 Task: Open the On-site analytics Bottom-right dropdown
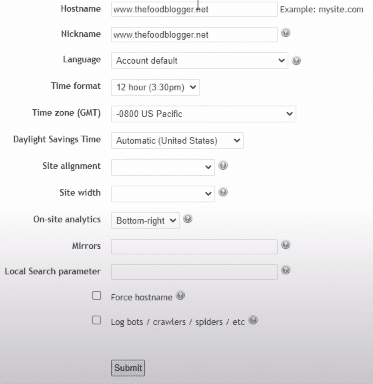145,220
